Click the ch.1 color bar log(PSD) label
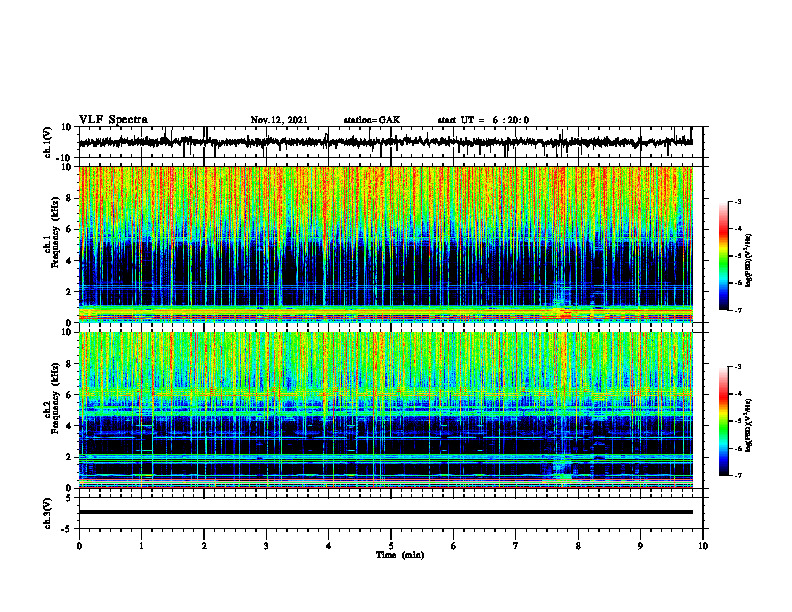792x612 pixels. 749,260
